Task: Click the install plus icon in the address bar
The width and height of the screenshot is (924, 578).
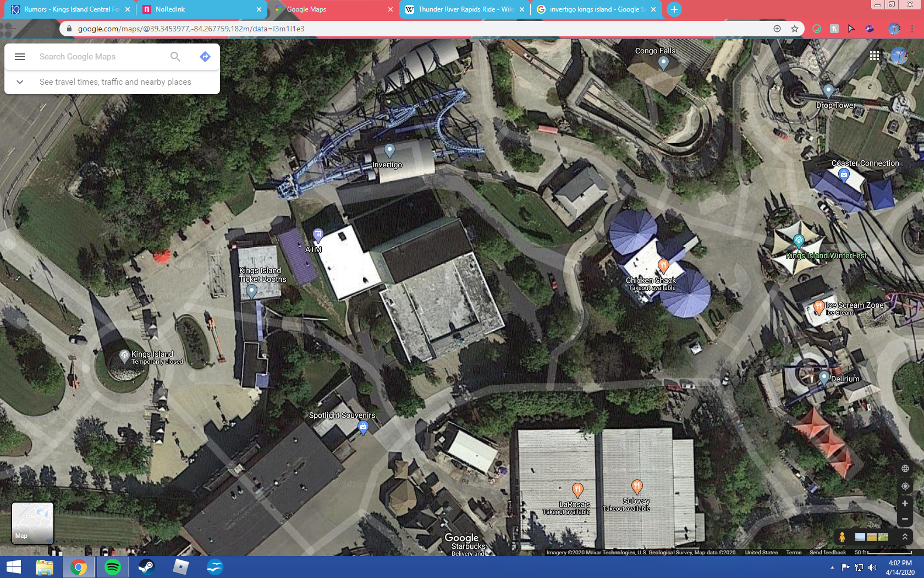Action: pos(777,29)
